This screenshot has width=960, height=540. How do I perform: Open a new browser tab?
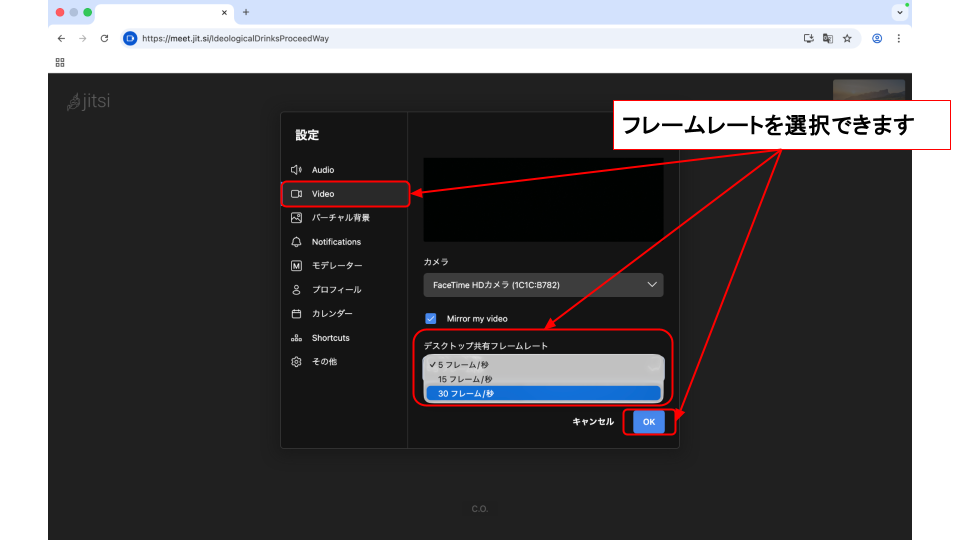[246, 12]
